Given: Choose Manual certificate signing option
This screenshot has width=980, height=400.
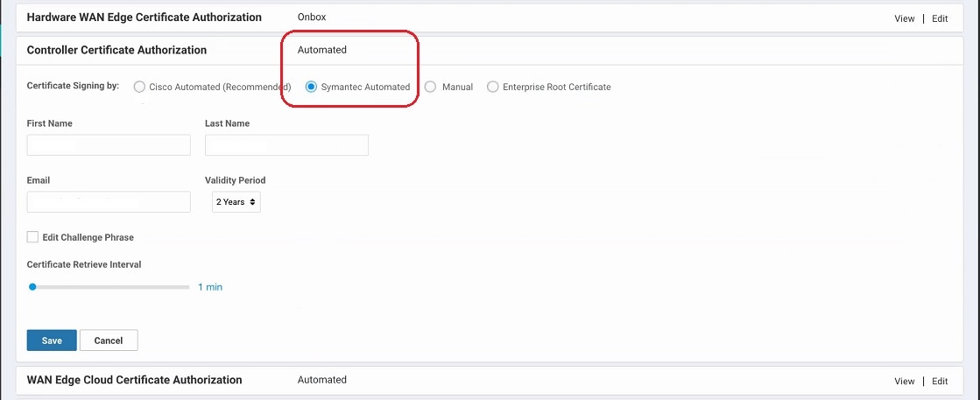Looking at the screenshot, I should tap(430, 87).
